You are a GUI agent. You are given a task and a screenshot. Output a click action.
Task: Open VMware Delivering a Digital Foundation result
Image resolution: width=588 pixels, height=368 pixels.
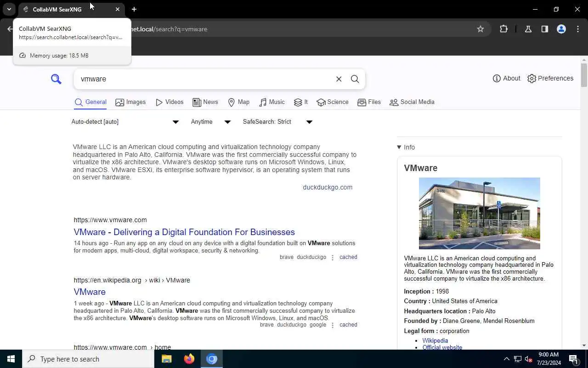click(184, 232)
